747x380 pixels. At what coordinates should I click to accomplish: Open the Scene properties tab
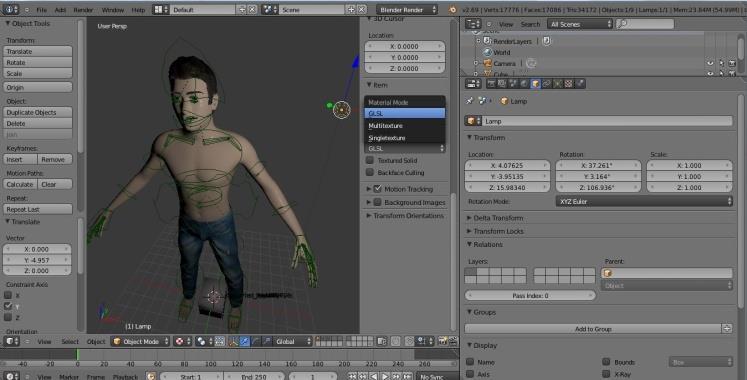513,84
